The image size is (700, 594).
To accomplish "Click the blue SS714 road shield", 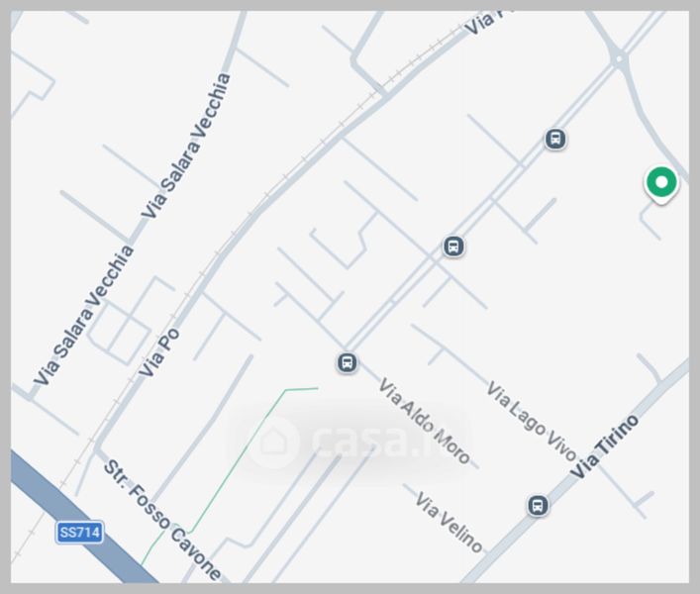I will coord(80,532).
